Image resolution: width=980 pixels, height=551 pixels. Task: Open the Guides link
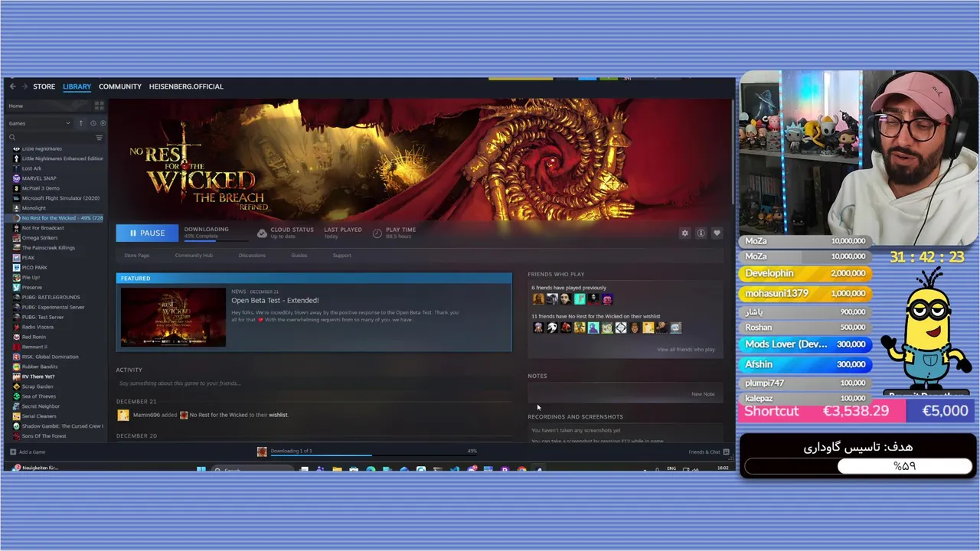coord(299,256)
